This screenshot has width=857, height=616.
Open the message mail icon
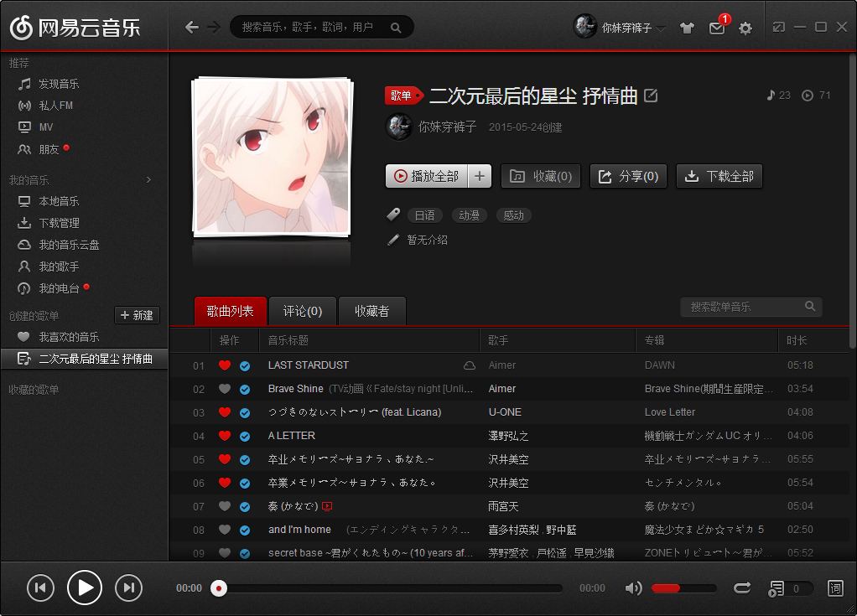tap(716, 28)
